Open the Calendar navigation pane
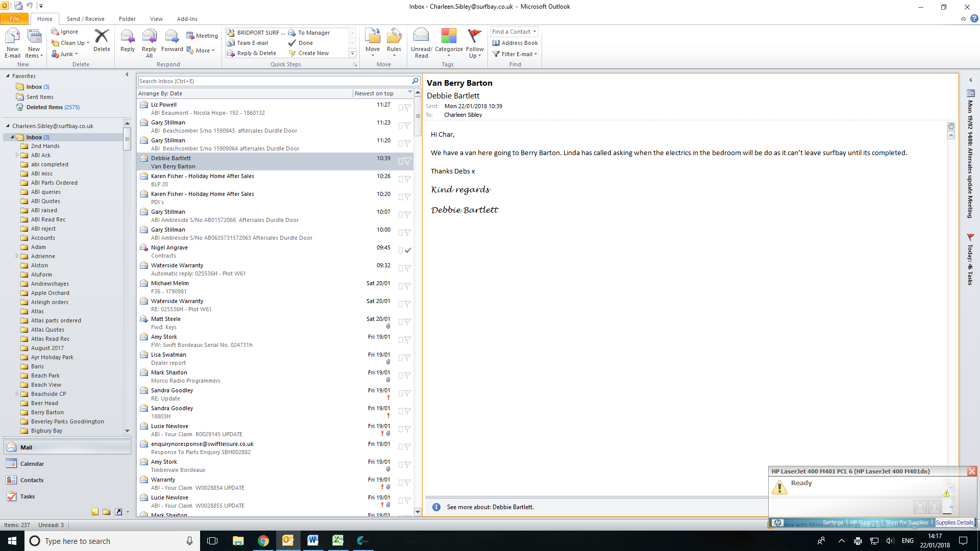980x551 pixels. click(x=32, y=464)
